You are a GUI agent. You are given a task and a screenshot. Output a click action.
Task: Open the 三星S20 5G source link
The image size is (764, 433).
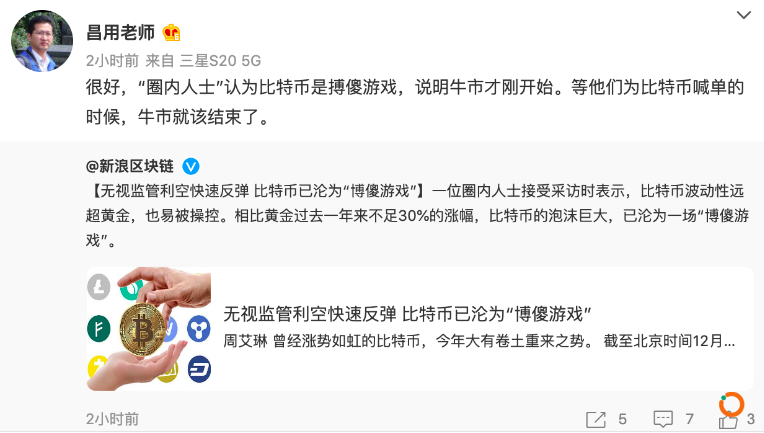click(x=220, y=60)
